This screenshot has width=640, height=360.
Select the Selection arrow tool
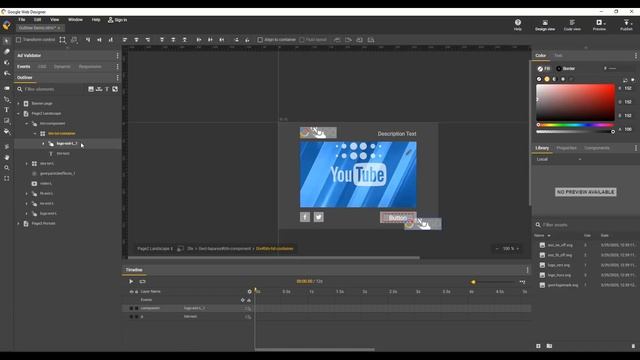[x=6, y=40]
